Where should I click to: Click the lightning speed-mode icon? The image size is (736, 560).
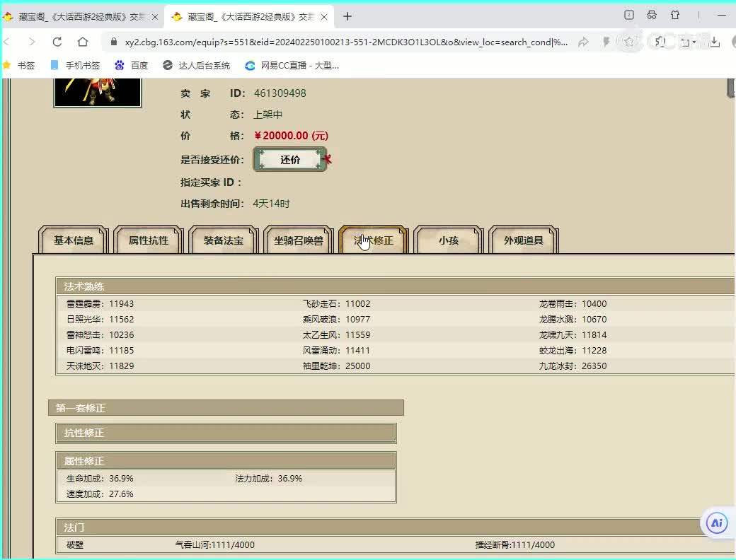pos(606,42)
